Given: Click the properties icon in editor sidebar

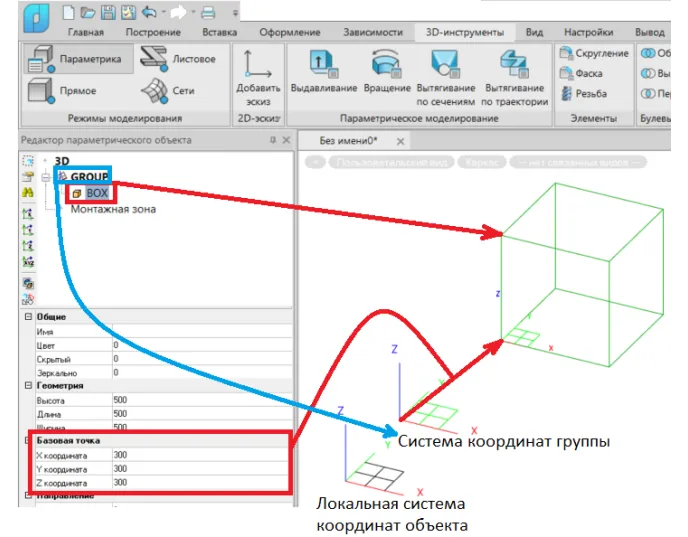Looking at the screenshot, I should 28,177.
